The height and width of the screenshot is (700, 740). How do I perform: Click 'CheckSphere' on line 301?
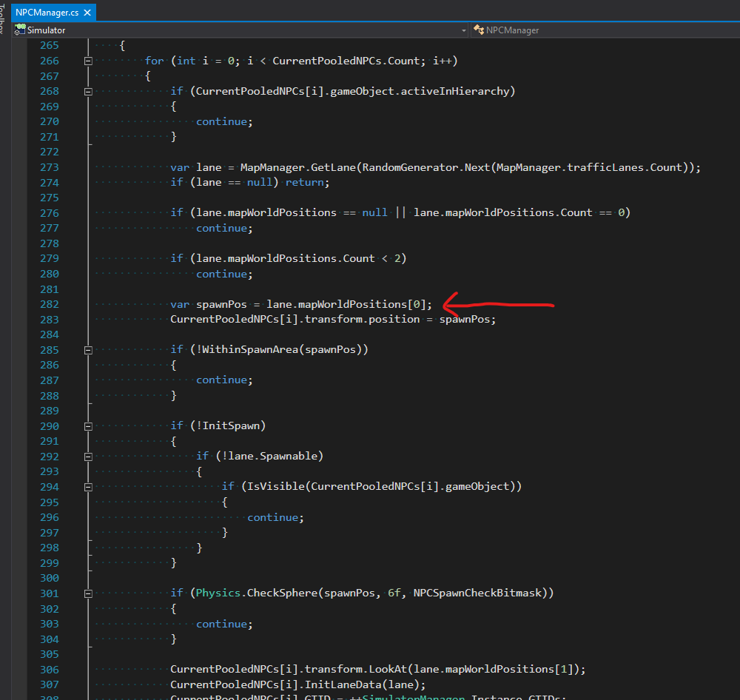(x=282, y=593)
